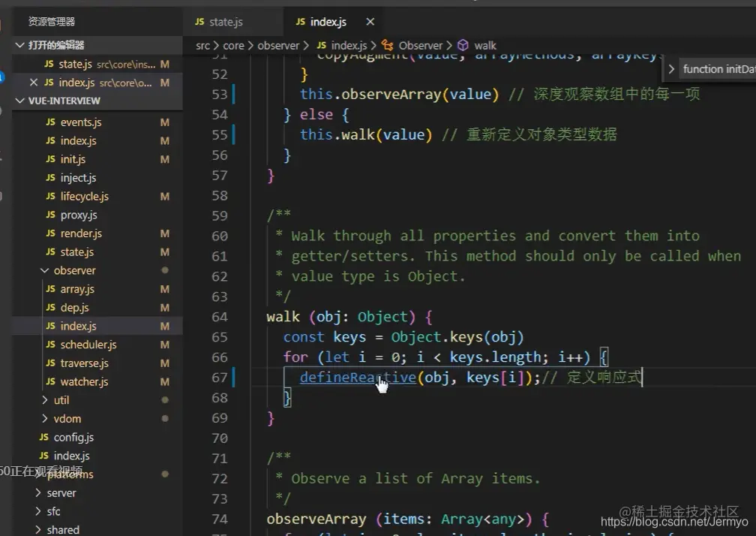Expand the function initData peek arrow
The height and width of the screenshot is (536, 756).
[x=671, y=69]
